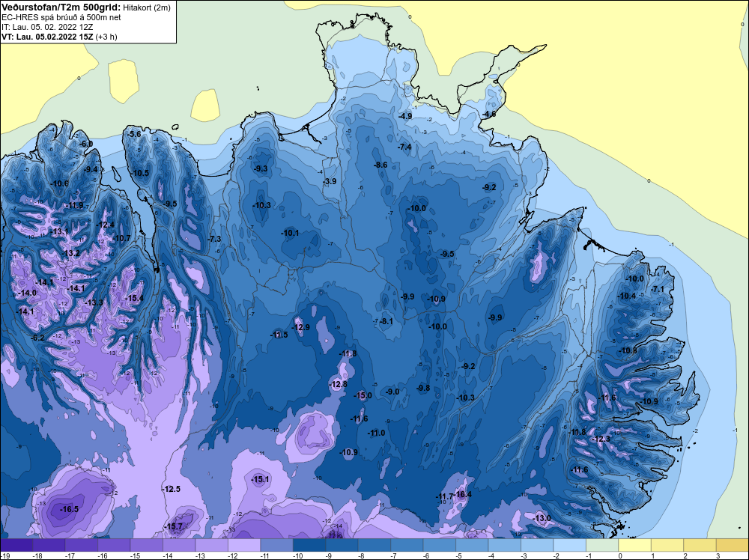749x560 pixels.
Task: Click the -15.7 temperature label
Action: [174, 526]
